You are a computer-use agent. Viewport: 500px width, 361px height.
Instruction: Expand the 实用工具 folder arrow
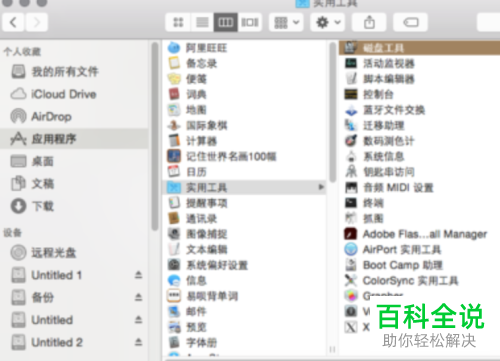click(321, 187)
